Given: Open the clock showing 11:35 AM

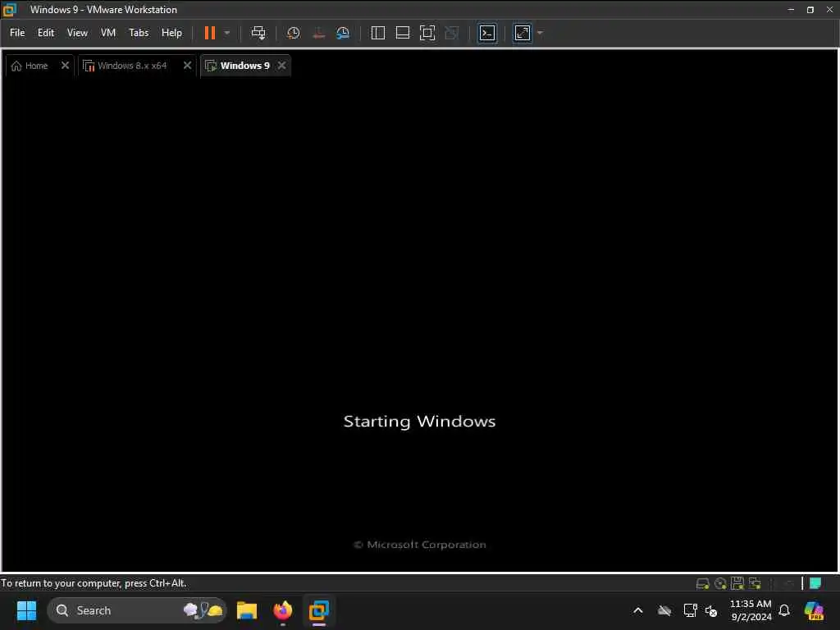Looking at the screenshot, I should pyautogui.click(x=751, y=610).
